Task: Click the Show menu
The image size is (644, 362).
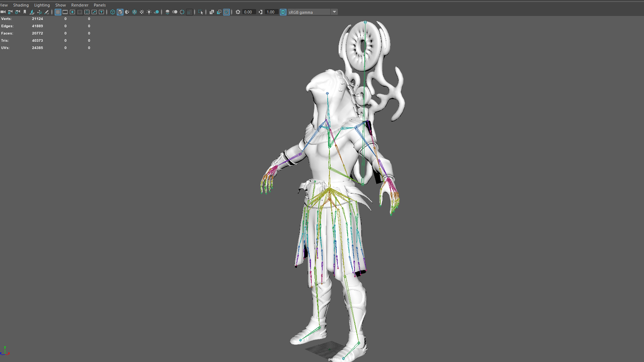Action: point(60,5)
